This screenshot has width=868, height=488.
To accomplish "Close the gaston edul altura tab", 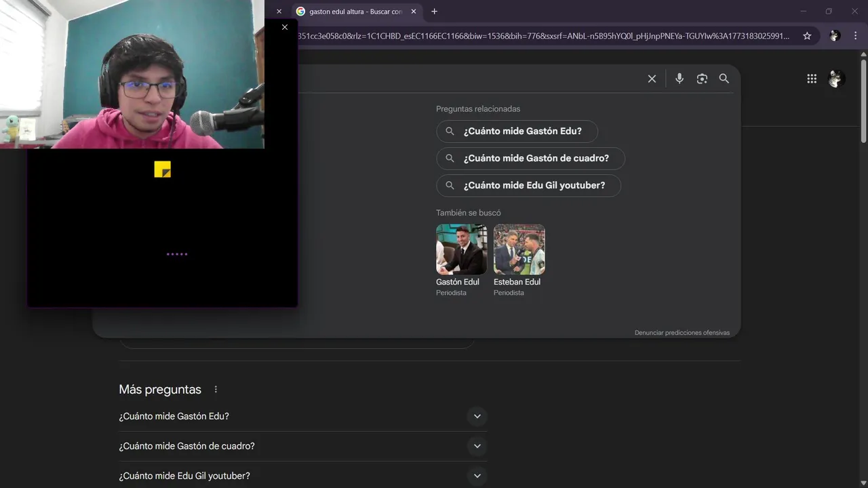I will [x=414, y=12].
